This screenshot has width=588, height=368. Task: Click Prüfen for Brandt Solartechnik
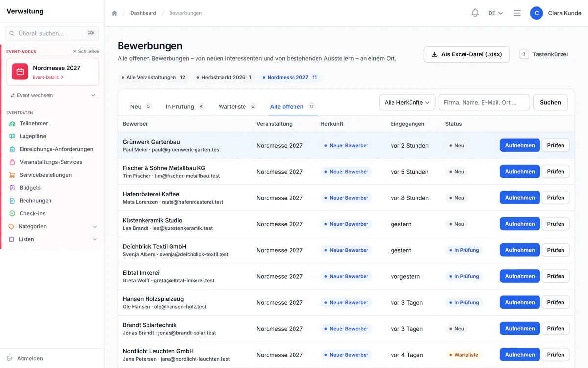556,329
